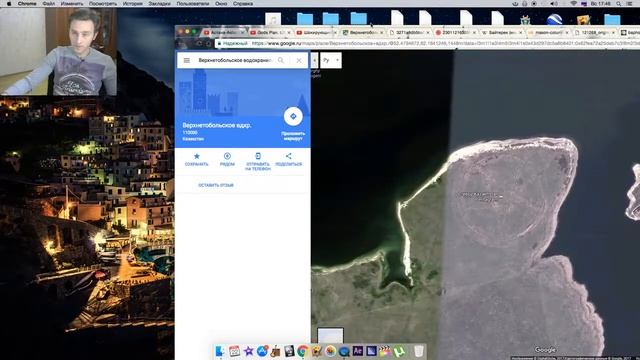Click the Верхнетобольское вдхр. place title
The width and height of the screenshot is (640, 360).
[x=217, y=125]
